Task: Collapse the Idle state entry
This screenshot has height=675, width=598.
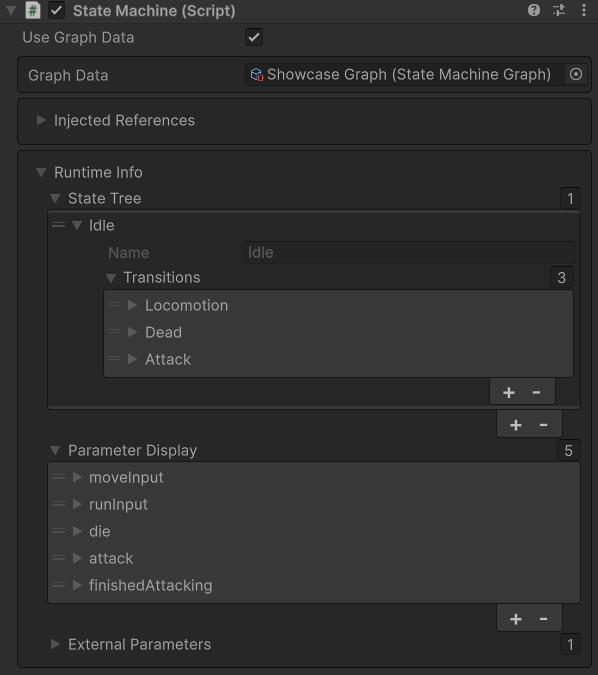Action: 77,225
